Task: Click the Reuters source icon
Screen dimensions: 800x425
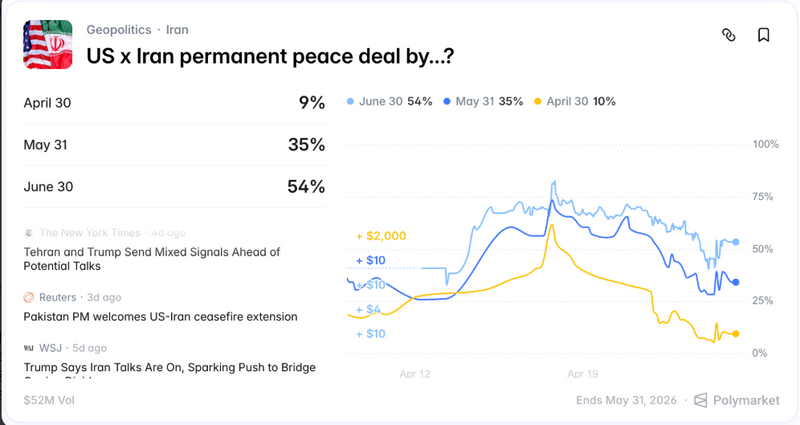Action: pos(29,297)
